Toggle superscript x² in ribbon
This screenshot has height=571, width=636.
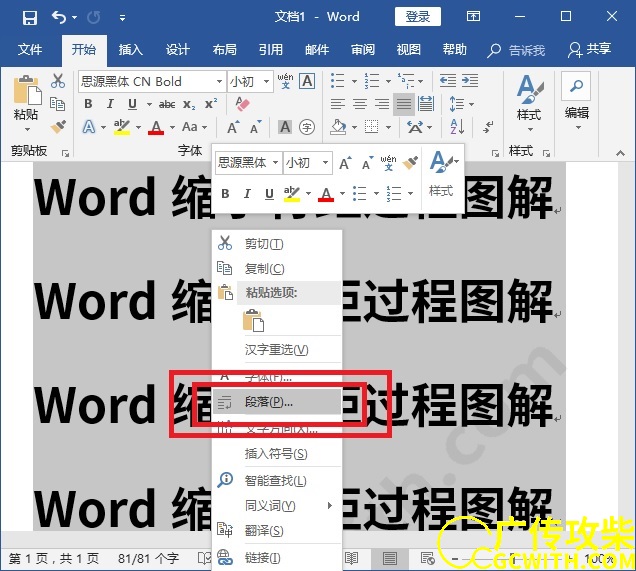pos(211,104)
